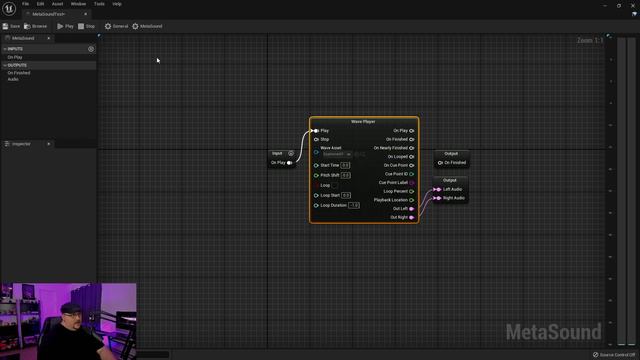Click the Cue Point Label output pin

[x=411, y=183]
